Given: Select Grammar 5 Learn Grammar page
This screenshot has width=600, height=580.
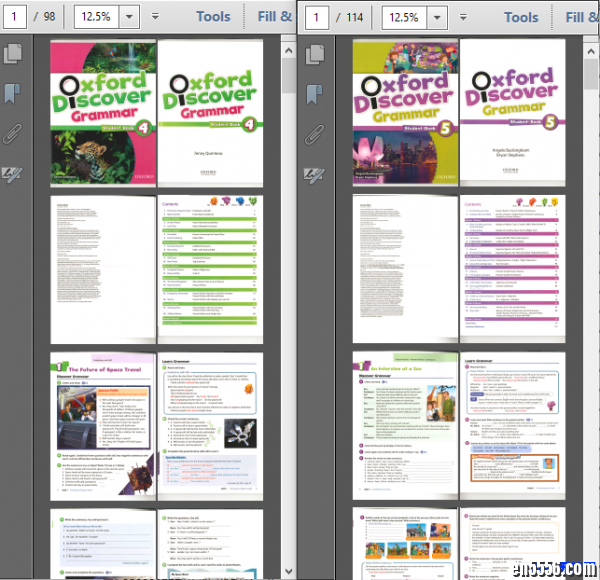Looking at the screenshot, I should point(513,426).
